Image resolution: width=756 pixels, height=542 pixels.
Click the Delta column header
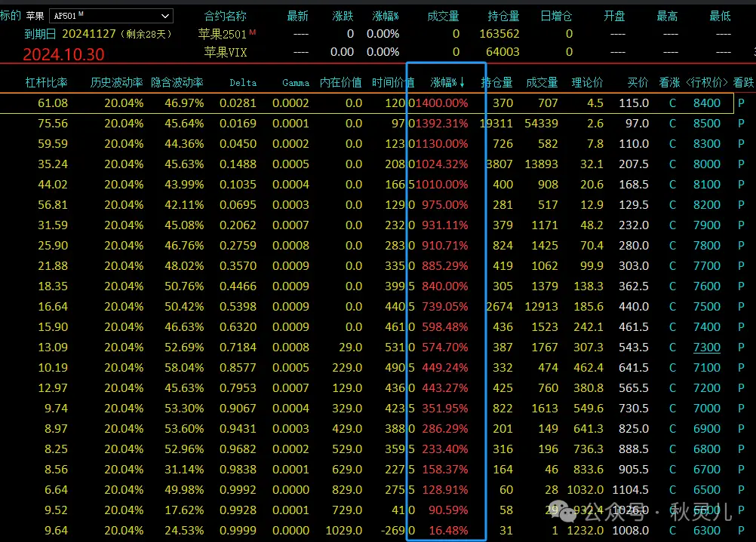point(243,83)
